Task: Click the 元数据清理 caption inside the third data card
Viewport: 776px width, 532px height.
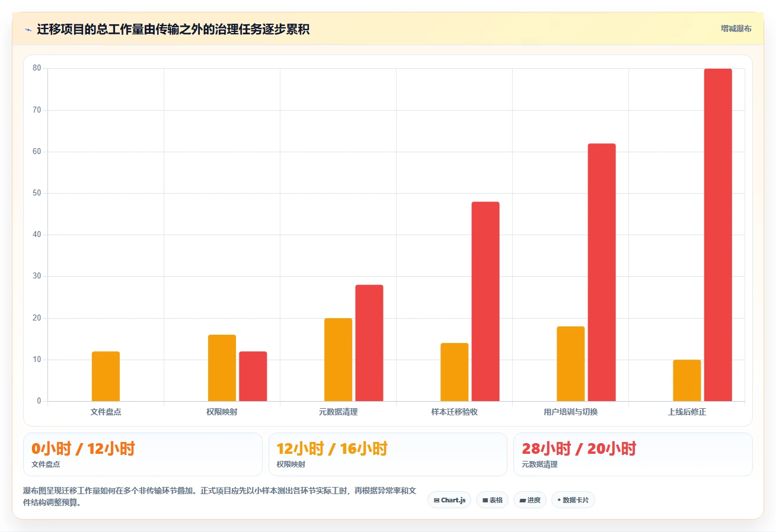Action: pos(539,464)
